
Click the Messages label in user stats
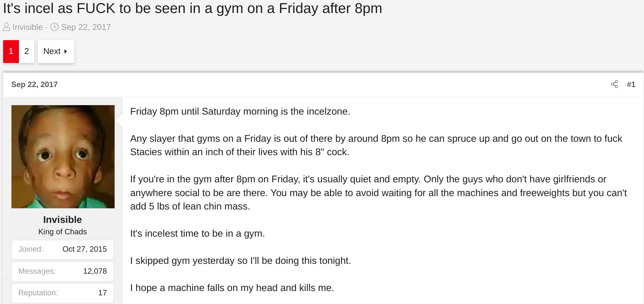coord(37,271)
